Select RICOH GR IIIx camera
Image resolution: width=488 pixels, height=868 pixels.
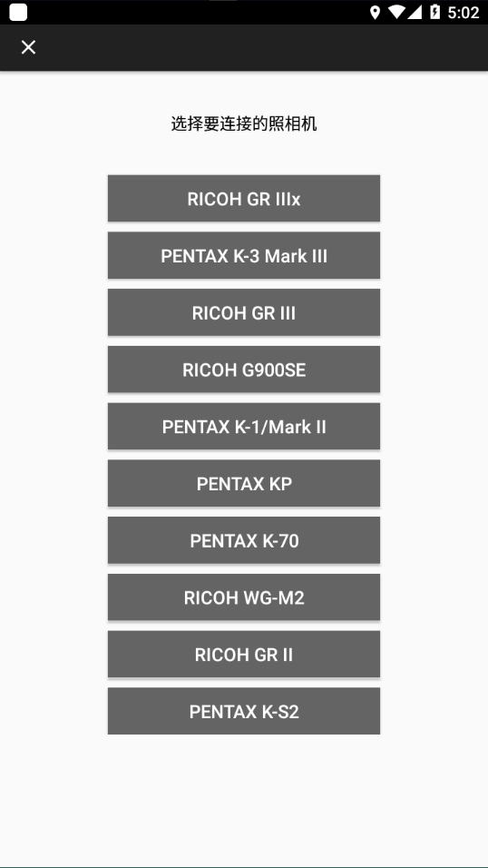[244, 199]
